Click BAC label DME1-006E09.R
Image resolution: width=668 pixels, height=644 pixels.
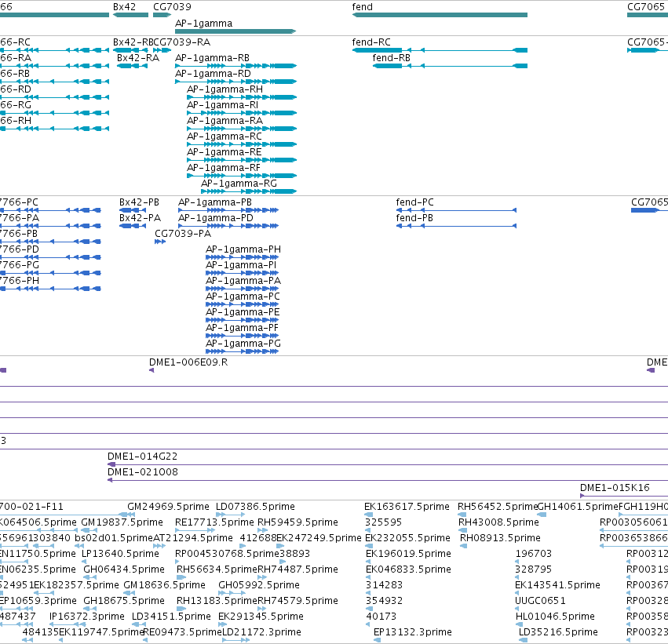point(188,362)
